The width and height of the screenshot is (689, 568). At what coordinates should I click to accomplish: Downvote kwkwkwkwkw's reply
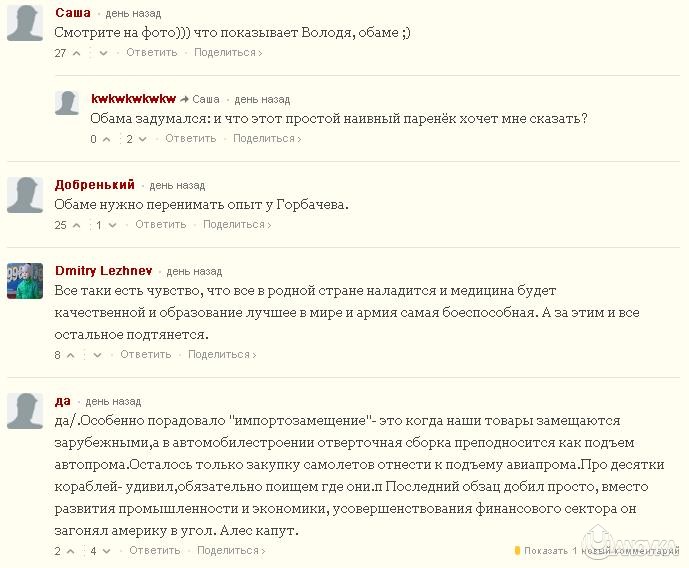[142, 139]
